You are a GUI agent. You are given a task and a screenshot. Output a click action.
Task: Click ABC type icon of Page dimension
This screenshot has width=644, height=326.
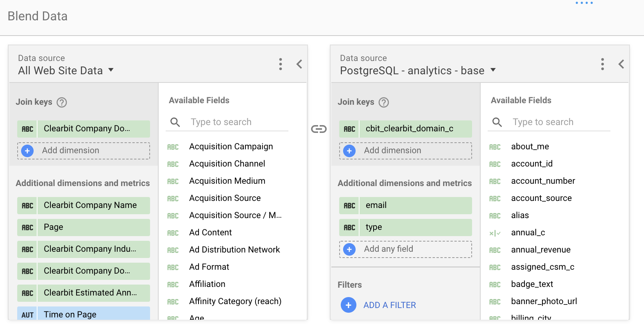pos(27,227)
